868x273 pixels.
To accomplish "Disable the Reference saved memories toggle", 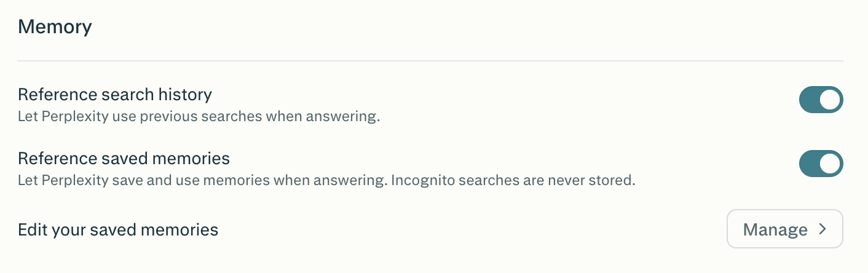I will tap(821, 164).
